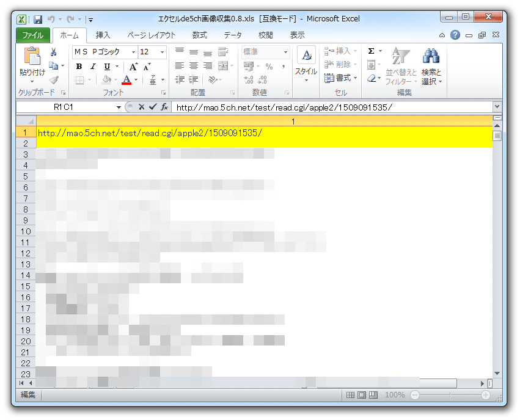Viewport: 520px width, 420px height.
Task: Open the font size dropdown showing 12
Action: coord(162,52)
